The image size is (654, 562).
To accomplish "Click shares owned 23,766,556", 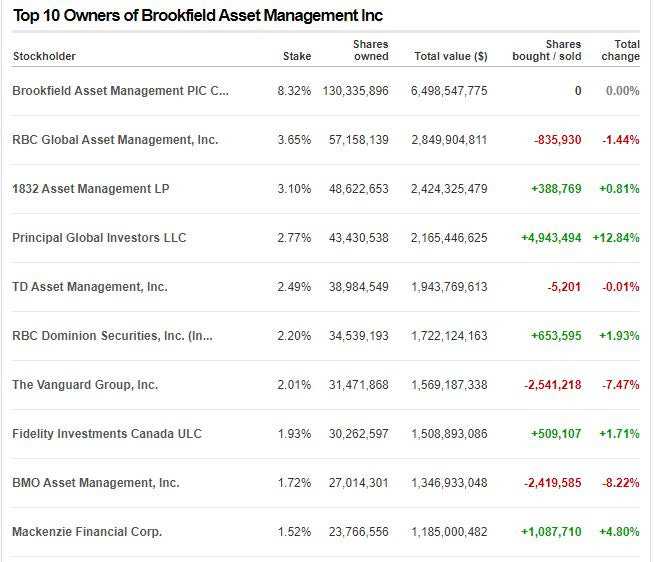I will pos(359,532).
